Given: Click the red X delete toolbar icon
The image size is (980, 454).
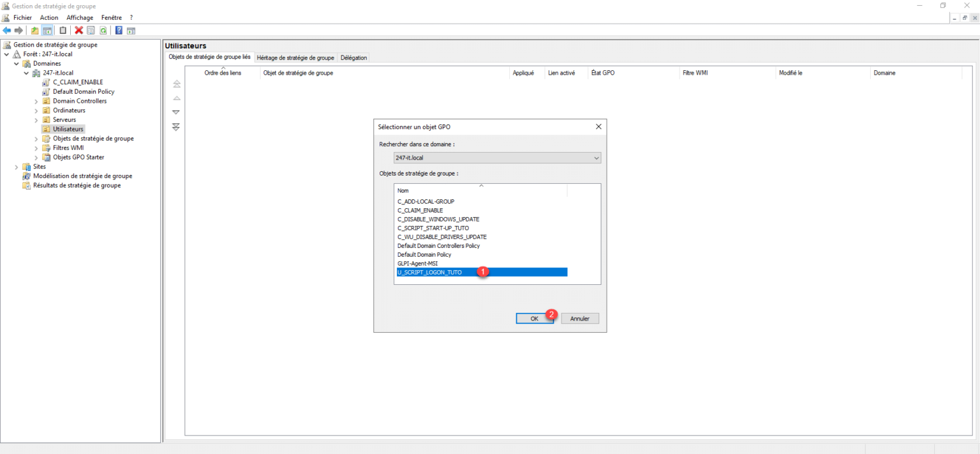Looking at the screenshot, I should [79, 30].
